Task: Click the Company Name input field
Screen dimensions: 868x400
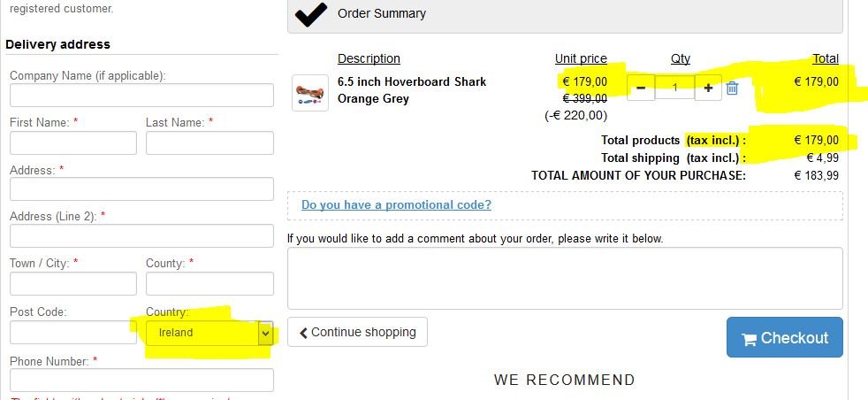Action: [x=141, y=95]
